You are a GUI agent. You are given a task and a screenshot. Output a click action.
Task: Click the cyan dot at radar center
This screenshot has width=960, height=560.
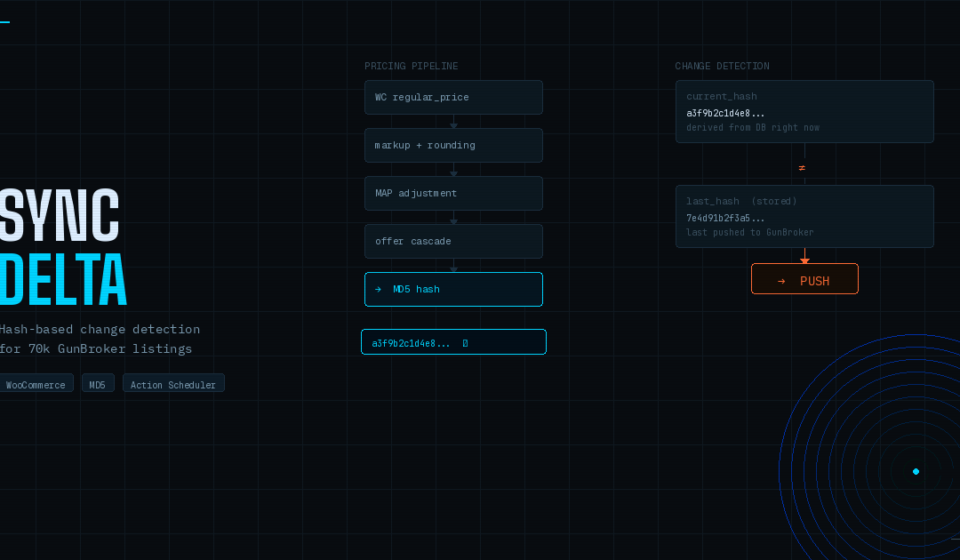click(x=916, y=471)
